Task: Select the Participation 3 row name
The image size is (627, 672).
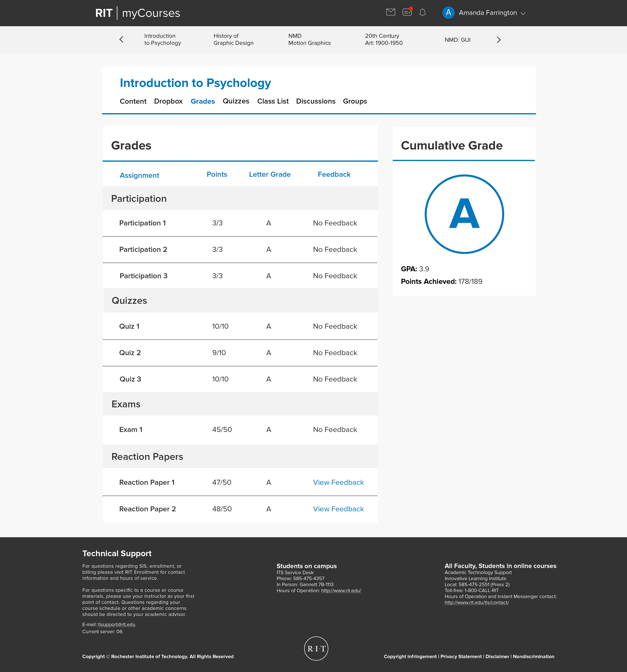Action: (143, 276)
